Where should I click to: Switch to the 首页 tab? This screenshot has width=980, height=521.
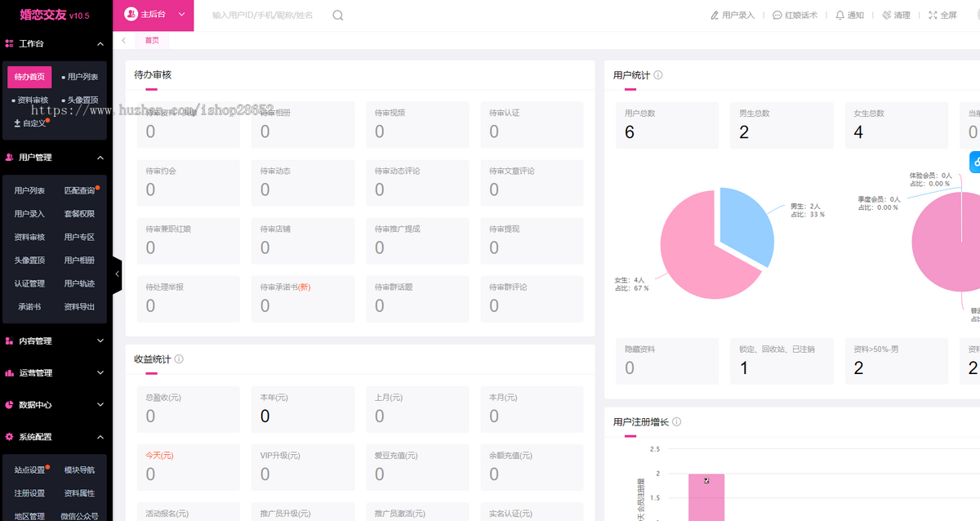coord(152,40)
